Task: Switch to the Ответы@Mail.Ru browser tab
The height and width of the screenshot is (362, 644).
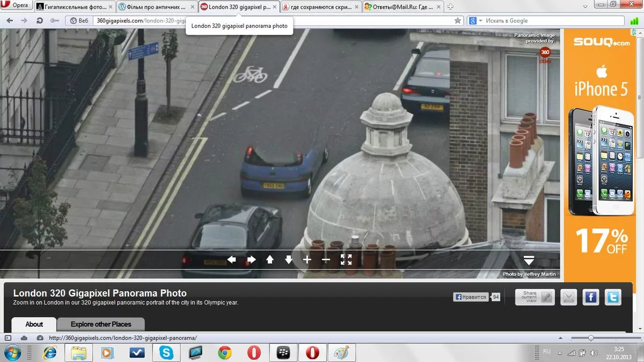Action: coord(402,6)
